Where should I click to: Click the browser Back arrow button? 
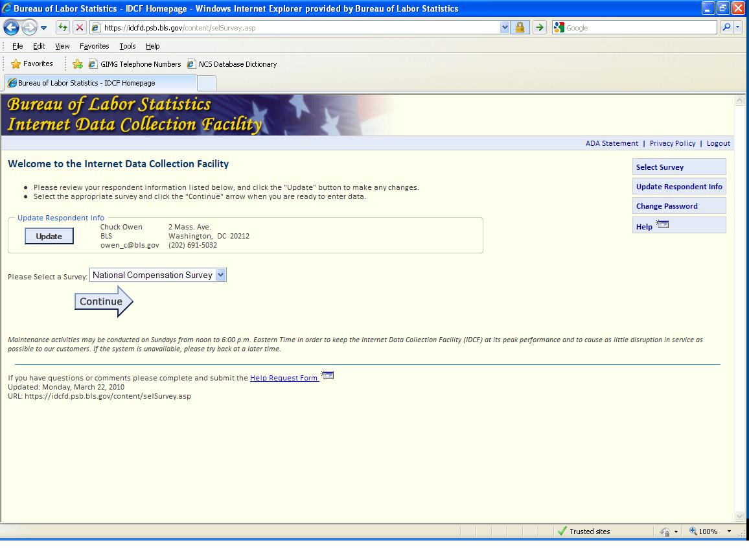click(12, 28)
